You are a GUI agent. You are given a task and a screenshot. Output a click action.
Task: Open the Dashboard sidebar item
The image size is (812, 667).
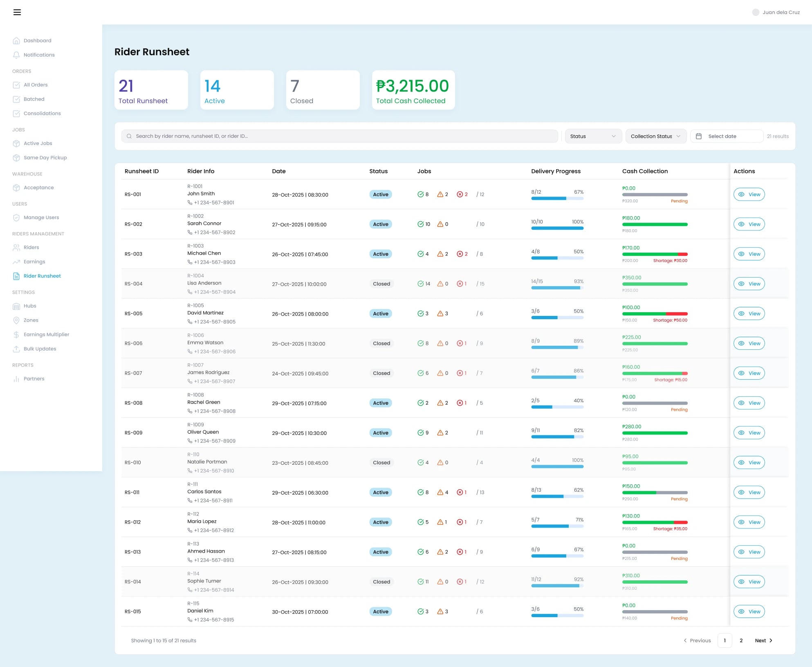[32, 40]
